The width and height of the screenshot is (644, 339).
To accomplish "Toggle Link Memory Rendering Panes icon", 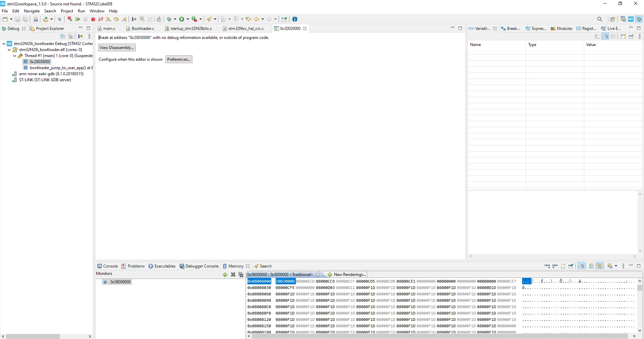I will tap(599, 266).
